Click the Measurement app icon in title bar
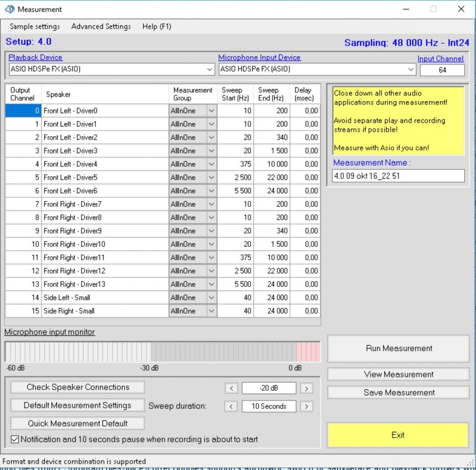476x470 pixels. tap(10, 9)
